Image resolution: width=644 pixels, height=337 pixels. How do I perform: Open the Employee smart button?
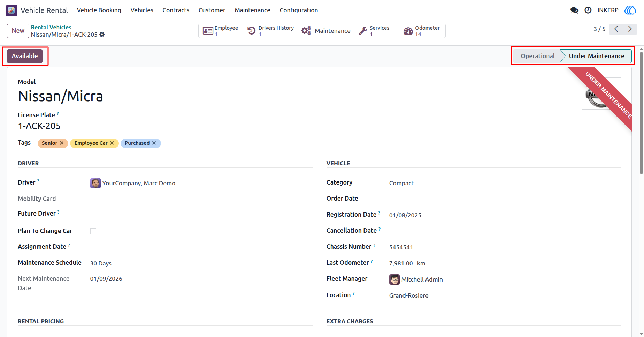(221, 31)
